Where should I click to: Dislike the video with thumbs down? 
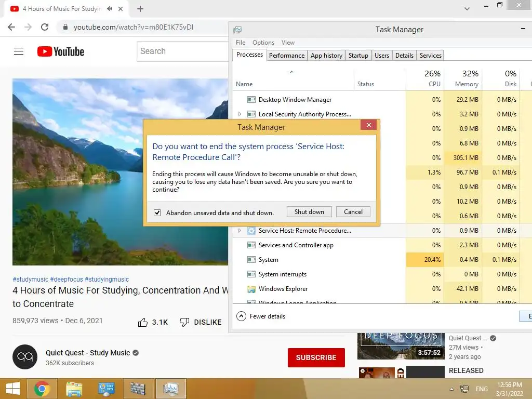pos(184,322)
